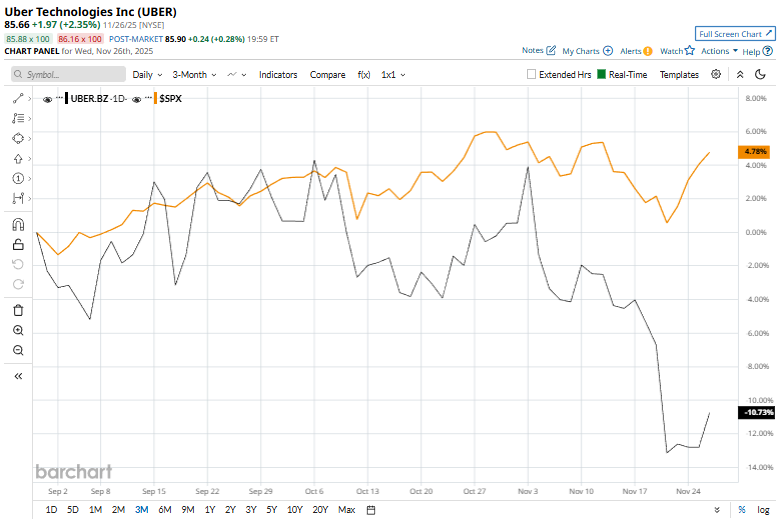Hide the UBER.BZ series with its eye icon

pyautogui.click(x=48, y=99)
